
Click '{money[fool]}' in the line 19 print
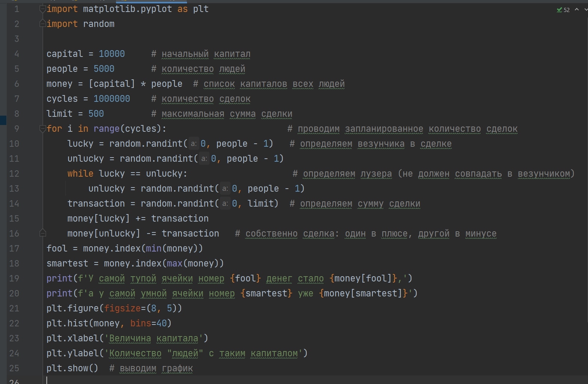point(363,278)
